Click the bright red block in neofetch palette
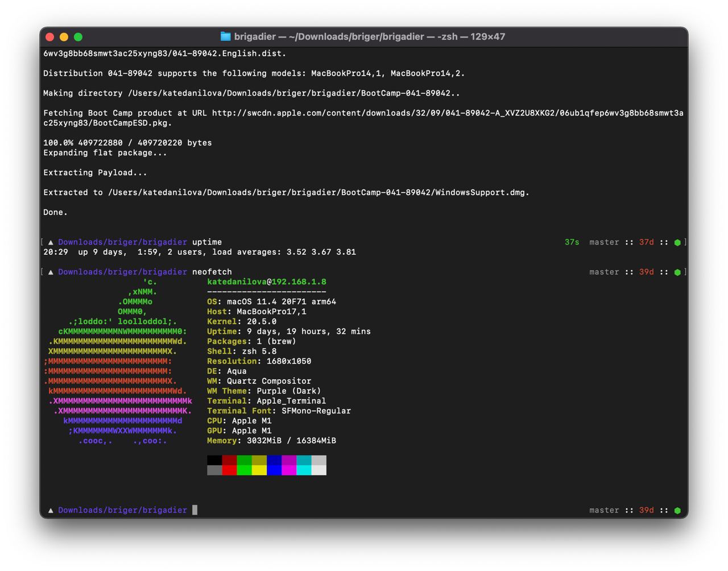 229,470
